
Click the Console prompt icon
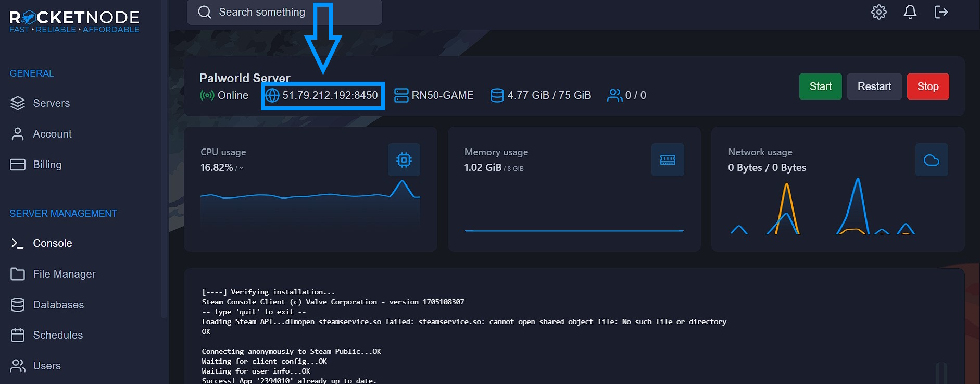tap(18, 243)
